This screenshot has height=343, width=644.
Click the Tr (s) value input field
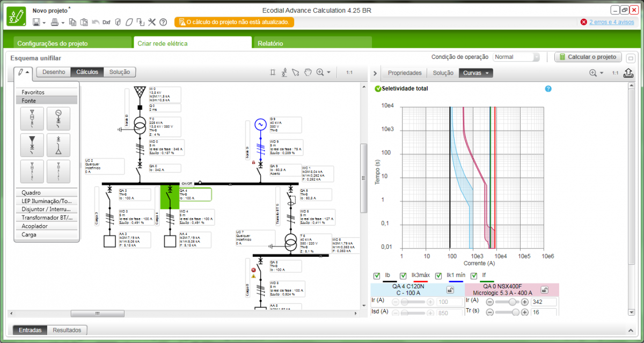[x=543, y=312]
